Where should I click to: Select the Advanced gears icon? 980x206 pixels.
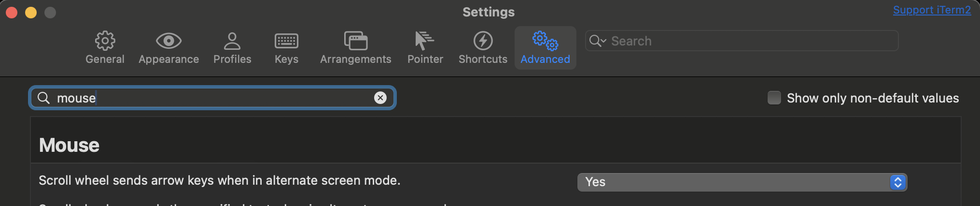click(545, 41)
